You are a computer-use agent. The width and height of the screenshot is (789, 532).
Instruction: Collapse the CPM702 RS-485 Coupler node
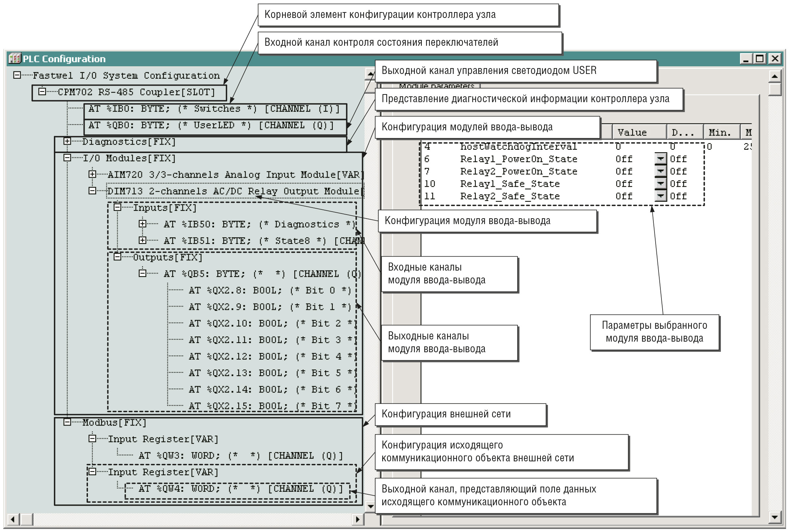42,92
